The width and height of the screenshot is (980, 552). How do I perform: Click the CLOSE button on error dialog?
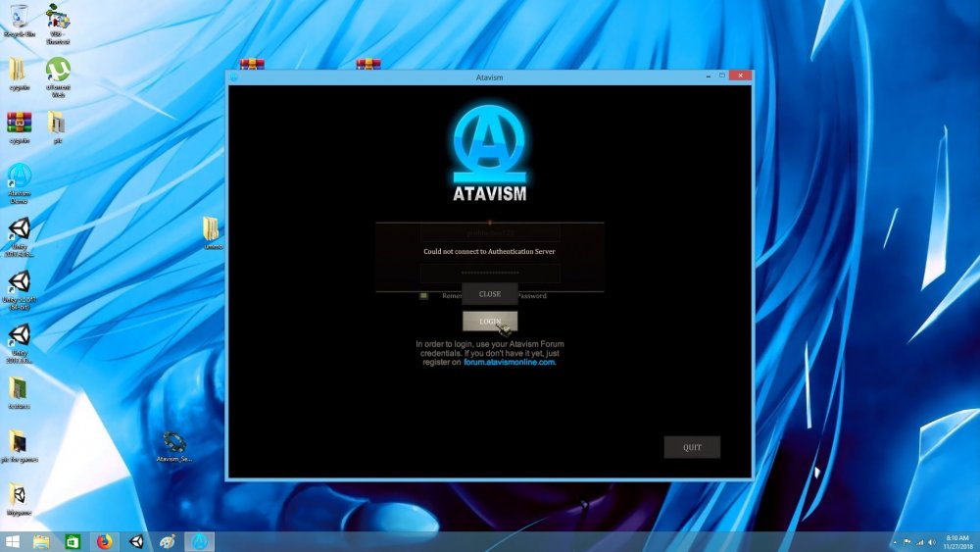(489, 294)
